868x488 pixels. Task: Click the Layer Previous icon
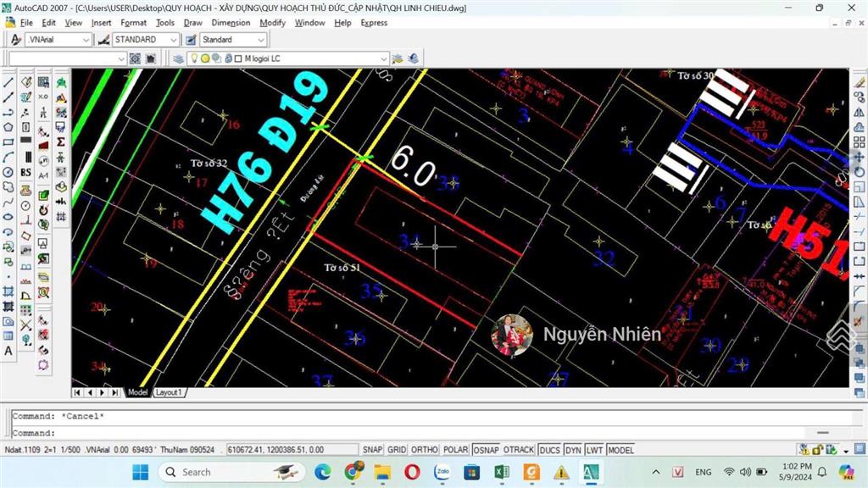413,58
